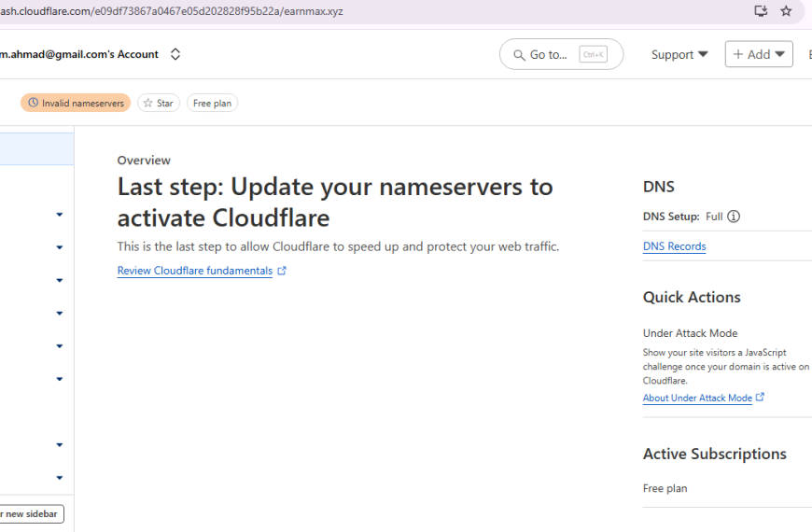
Task: Open the Add dropdown button
Action: [759, 54]
